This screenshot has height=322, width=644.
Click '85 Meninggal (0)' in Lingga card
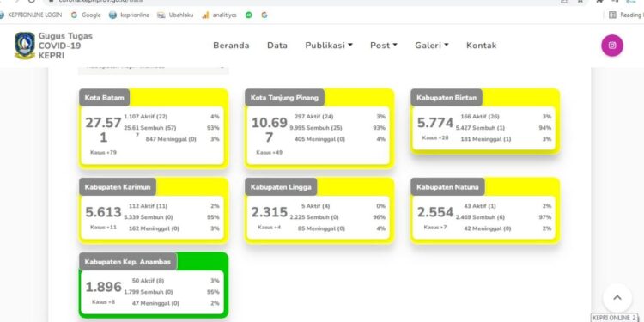coord(322,228)
